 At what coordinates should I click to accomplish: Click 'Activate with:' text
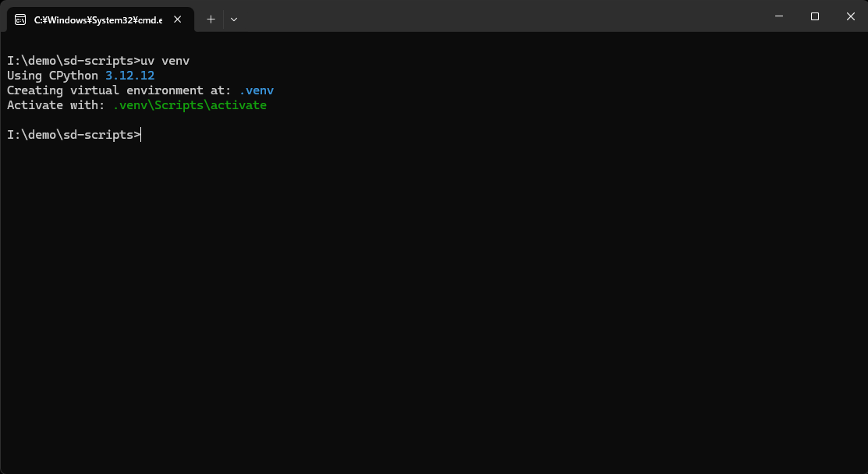pos(56,106)
